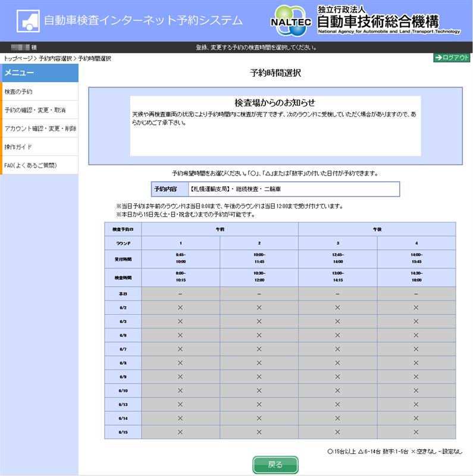This screenshot has width=473, height=476.
Task: Click the 13:00–14:15 inspection time cell
Action: 338,277
